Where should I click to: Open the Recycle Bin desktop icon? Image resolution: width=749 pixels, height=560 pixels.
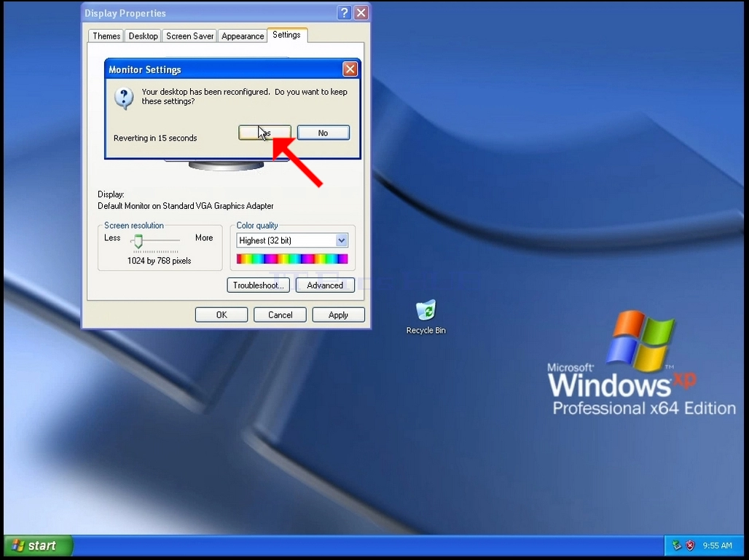tap(426, 317)
